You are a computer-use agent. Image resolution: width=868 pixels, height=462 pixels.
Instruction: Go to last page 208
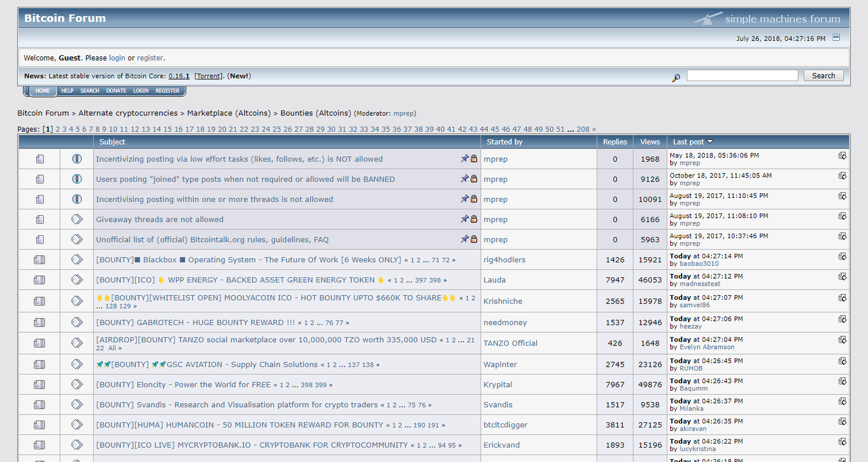coord(583,129)
